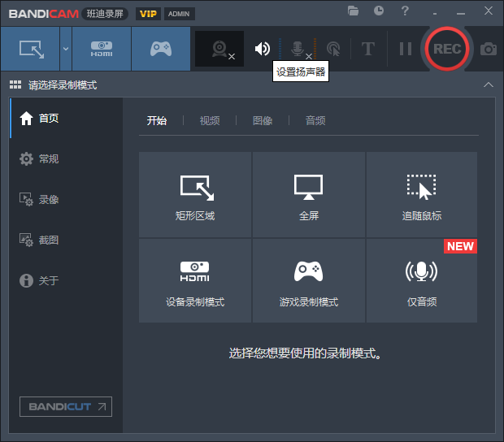
Task: Toggle the text overlay T icon
Action: tap(368, 49)
